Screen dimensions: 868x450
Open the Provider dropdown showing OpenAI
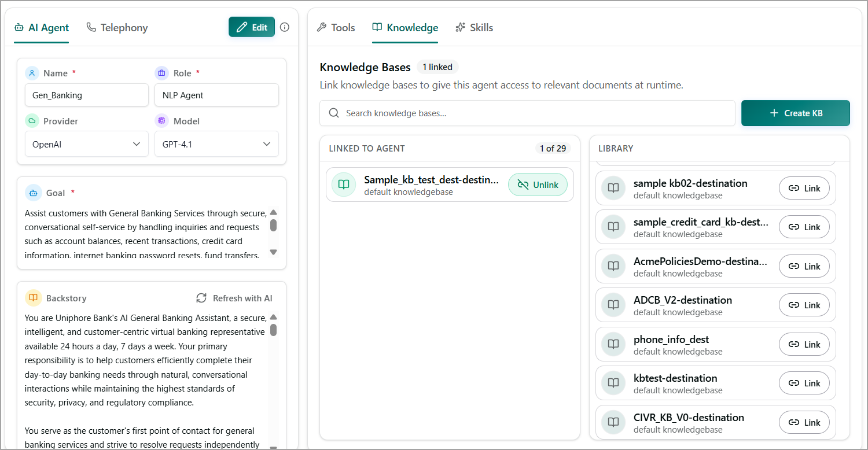pyautogui.click(x=87, y=144)
